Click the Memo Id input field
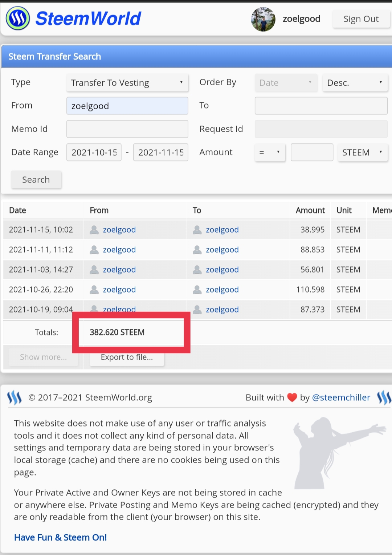Viewport: 392px width, 555px height. (127, 129)
